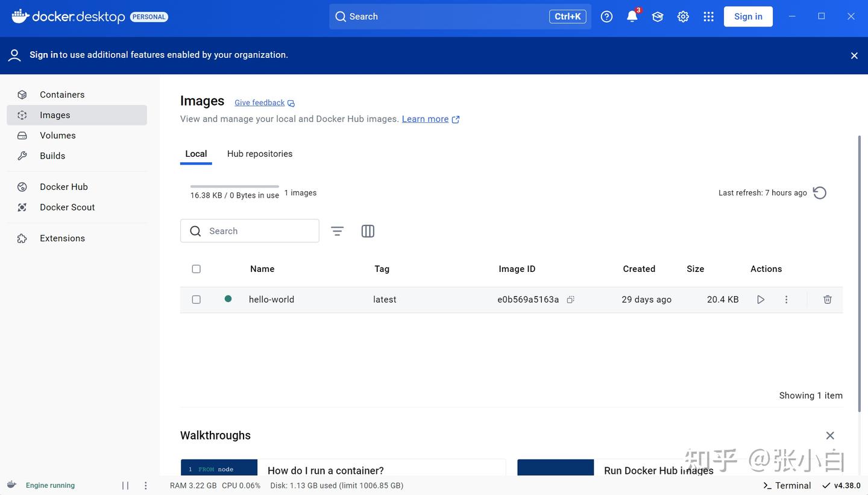Click the hello-world image name
868x495 pixels.
[272, 300]
